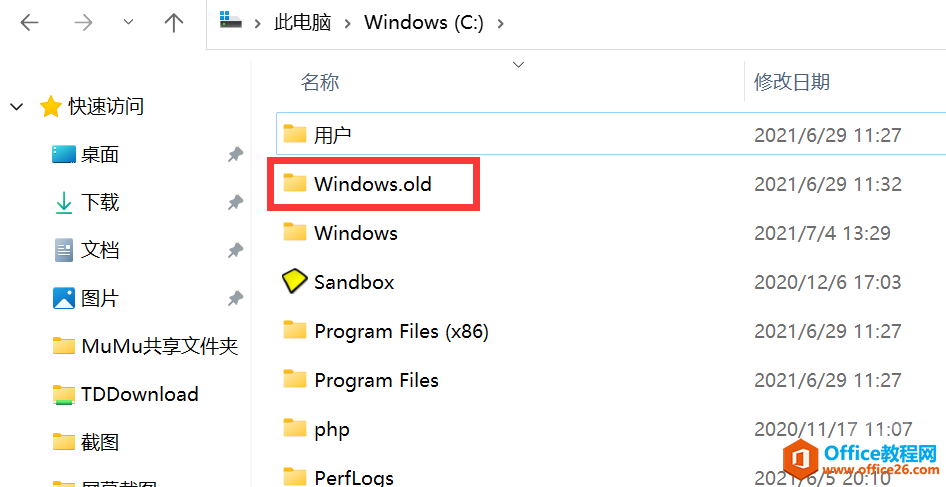Screen dimensions: 946x487
Task: Select MuMu共享文件夹 in sidebar
Action: click(159, 346)
